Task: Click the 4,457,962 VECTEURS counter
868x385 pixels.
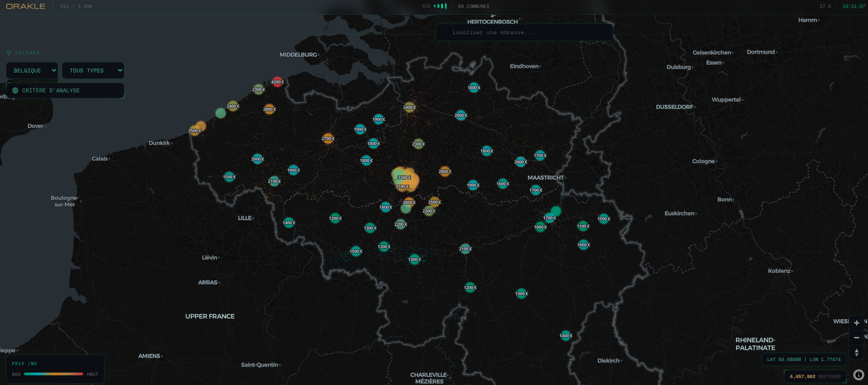Action: click(815, 377)
